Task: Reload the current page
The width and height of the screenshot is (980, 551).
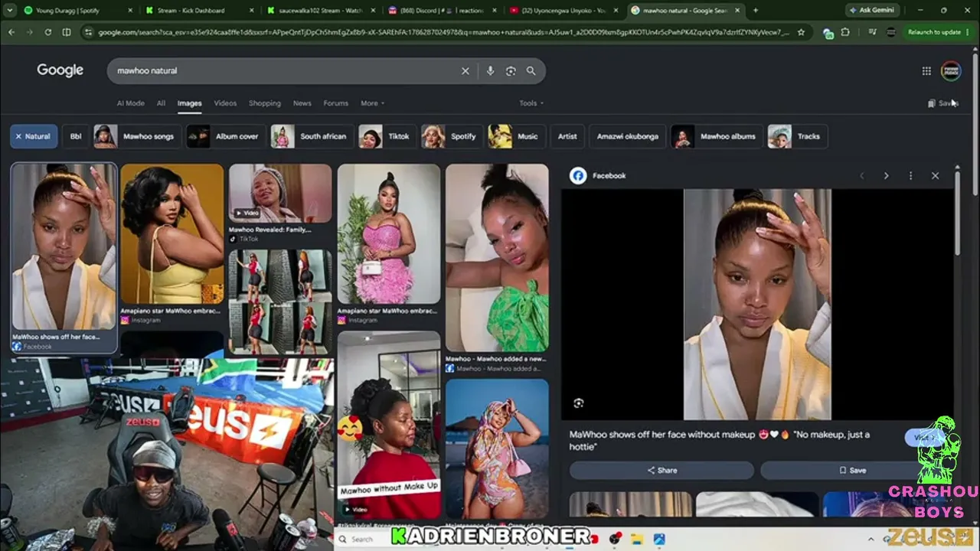Action: pyautogui.click(x=48, y=32)
